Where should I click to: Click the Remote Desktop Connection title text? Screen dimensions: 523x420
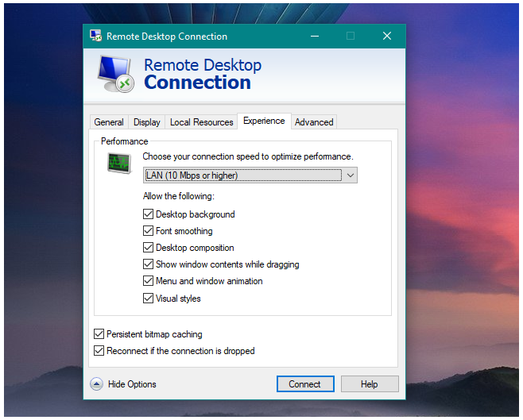167,36
